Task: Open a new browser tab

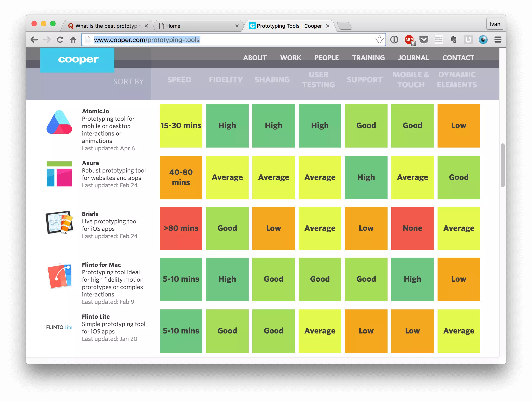Action: (x=344, y=26)
